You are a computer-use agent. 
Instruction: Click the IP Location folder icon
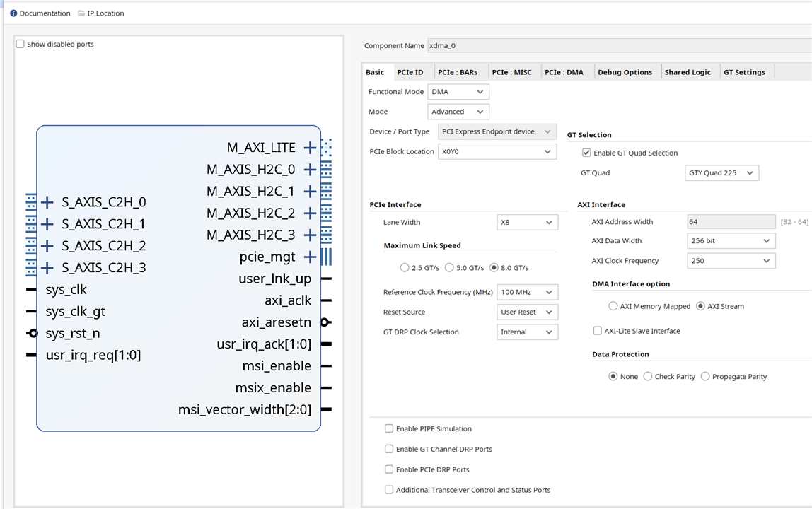coord(81,13)
